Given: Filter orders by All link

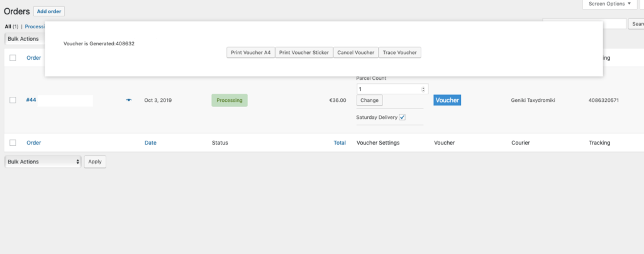Looking at the screenshot, I should tap(8, 26).
